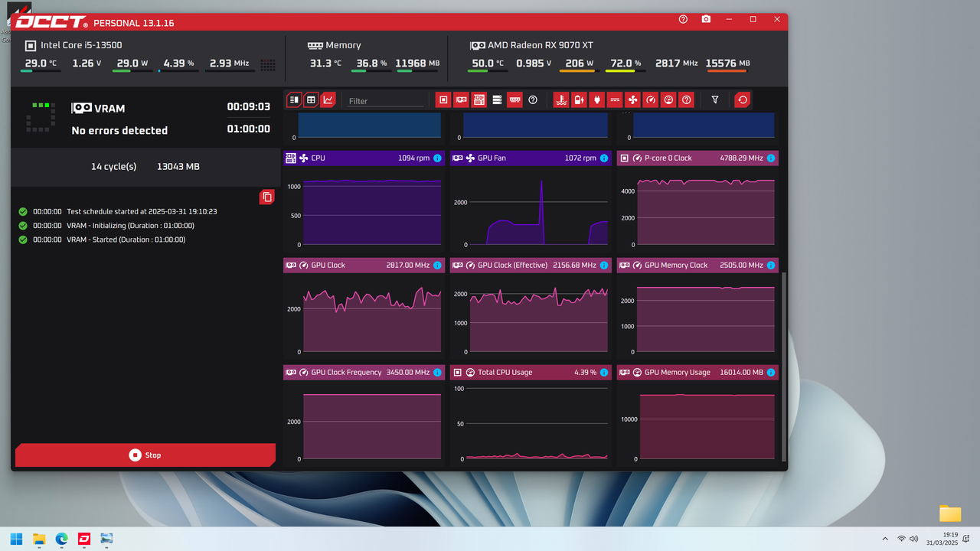
Task: Focus the Filter text field
Action: click(x=385, y=101)
